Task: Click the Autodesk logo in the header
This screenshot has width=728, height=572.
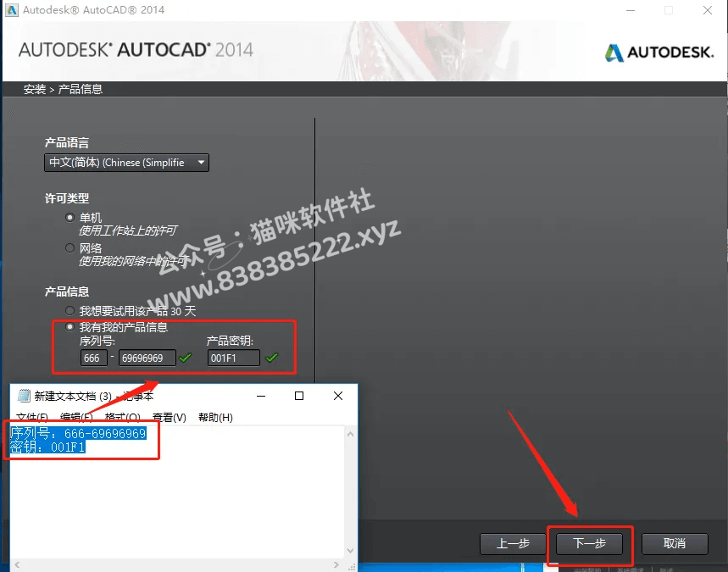Action: click(x=659, y=53)
